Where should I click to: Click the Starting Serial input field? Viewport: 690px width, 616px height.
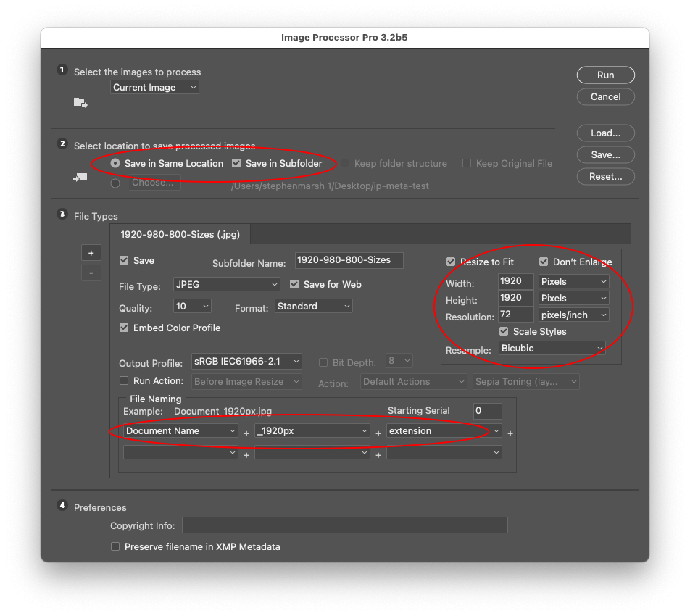(488, 411)
